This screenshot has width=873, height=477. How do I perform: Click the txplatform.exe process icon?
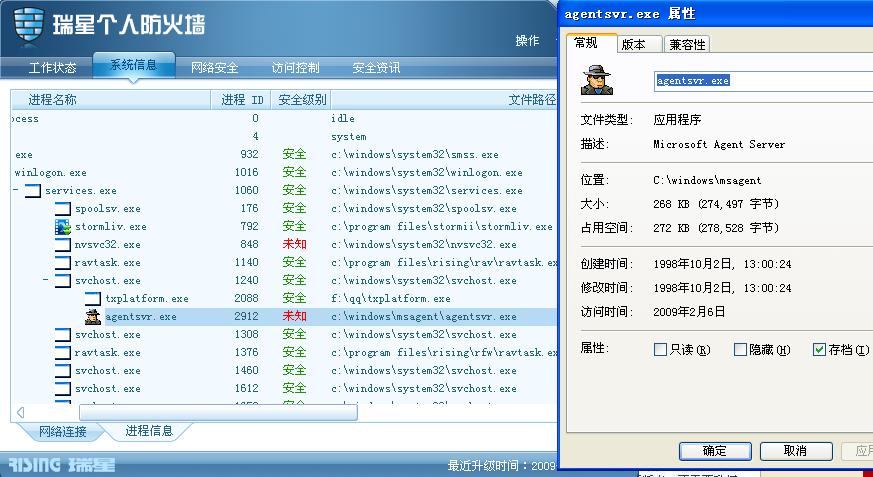pos(93,298)
